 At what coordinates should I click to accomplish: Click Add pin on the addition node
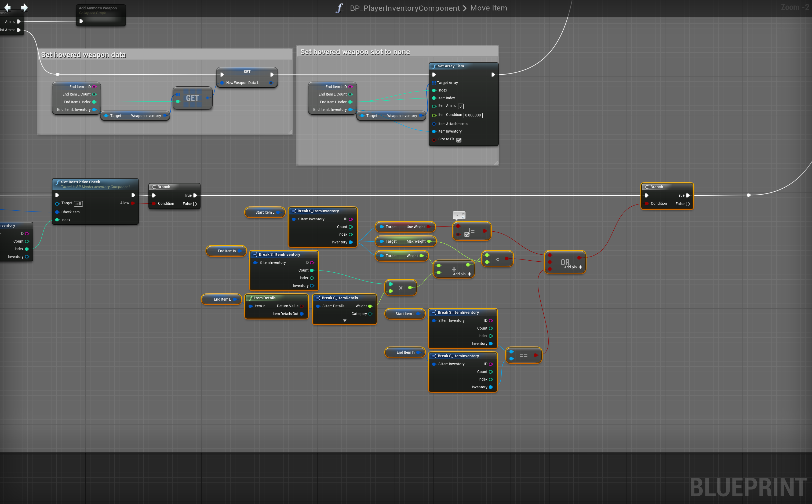click(462, 274)
